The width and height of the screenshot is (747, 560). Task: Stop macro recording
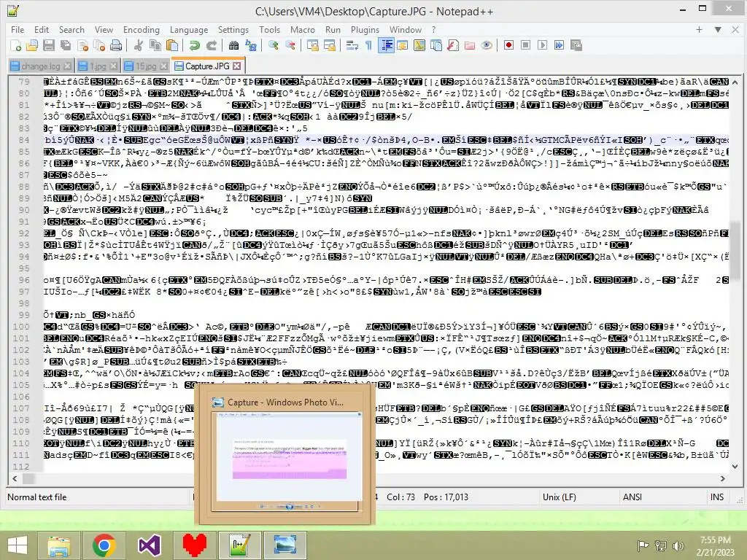(525, 46)
